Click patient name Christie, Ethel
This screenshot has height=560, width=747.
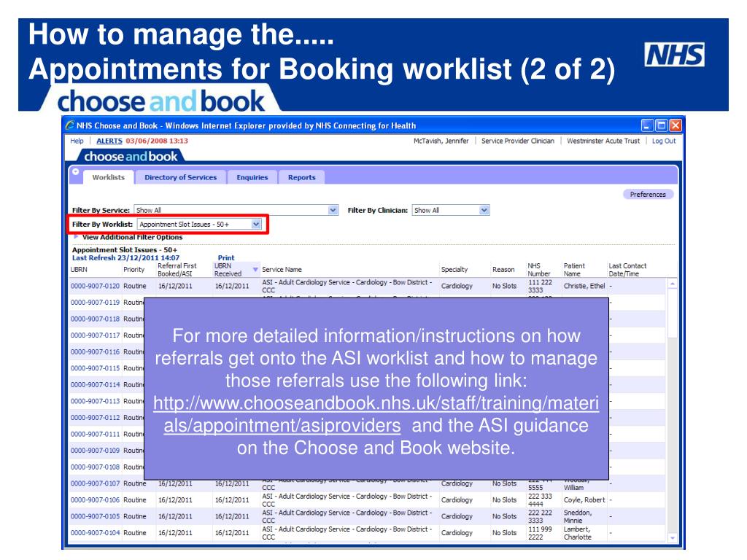[584, 286]
